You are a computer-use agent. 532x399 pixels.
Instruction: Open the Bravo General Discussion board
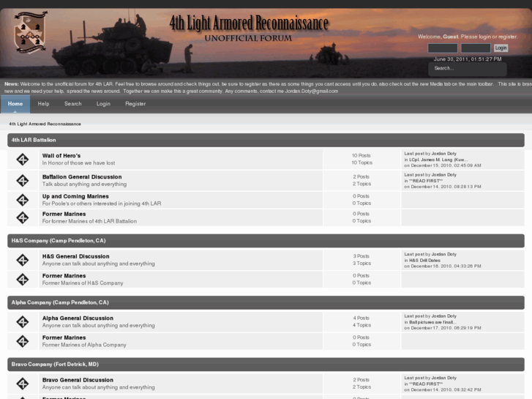[78, 380]
